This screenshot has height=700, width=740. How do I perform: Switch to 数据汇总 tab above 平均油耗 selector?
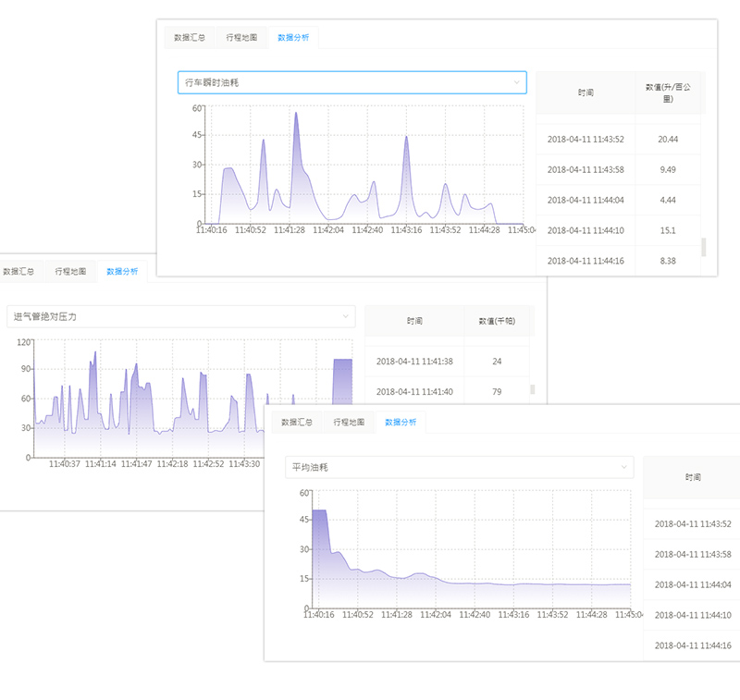coord(297,422)
